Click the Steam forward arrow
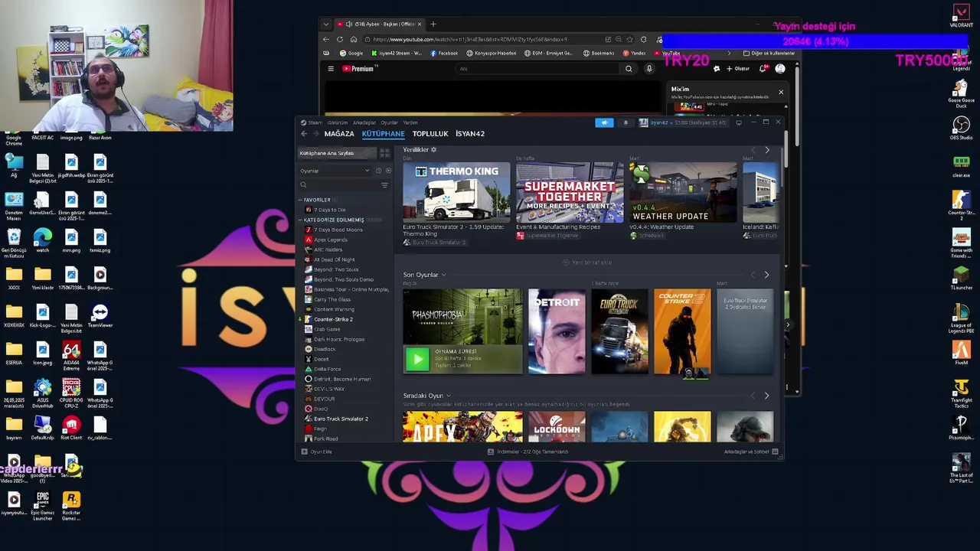This screenshot has height=551, width=980. pos(315,134)
